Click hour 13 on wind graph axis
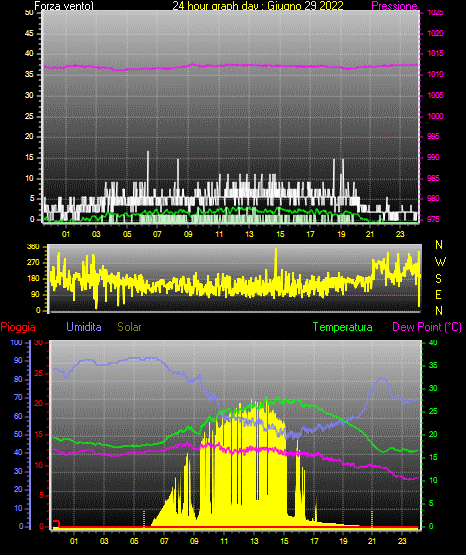The width and height of the screenshot is (466, 555). (249, 234)
